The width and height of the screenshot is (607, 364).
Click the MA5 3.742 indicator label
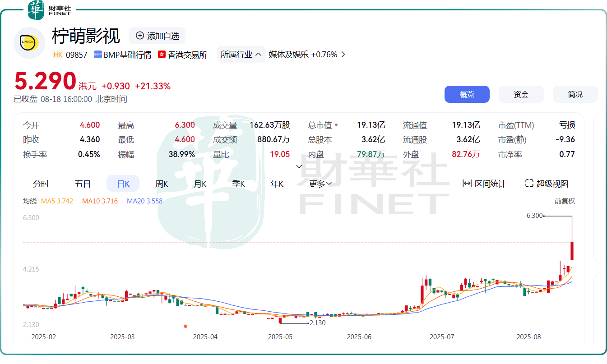point(57,201)
